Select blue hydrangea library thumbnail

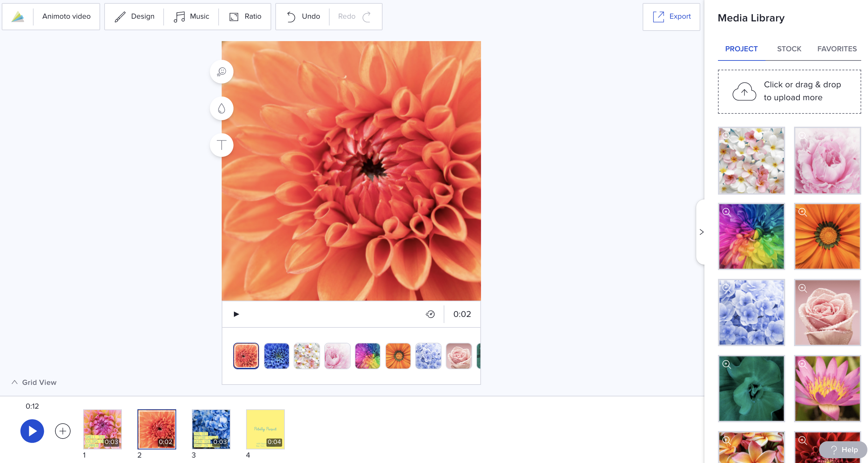click(752, 313)
